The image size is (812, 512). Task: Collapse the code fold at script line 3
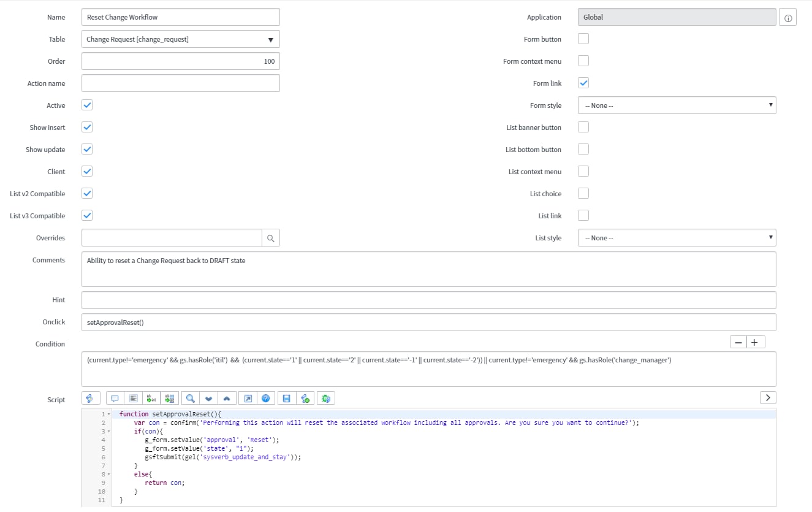(x=109, y=432)
